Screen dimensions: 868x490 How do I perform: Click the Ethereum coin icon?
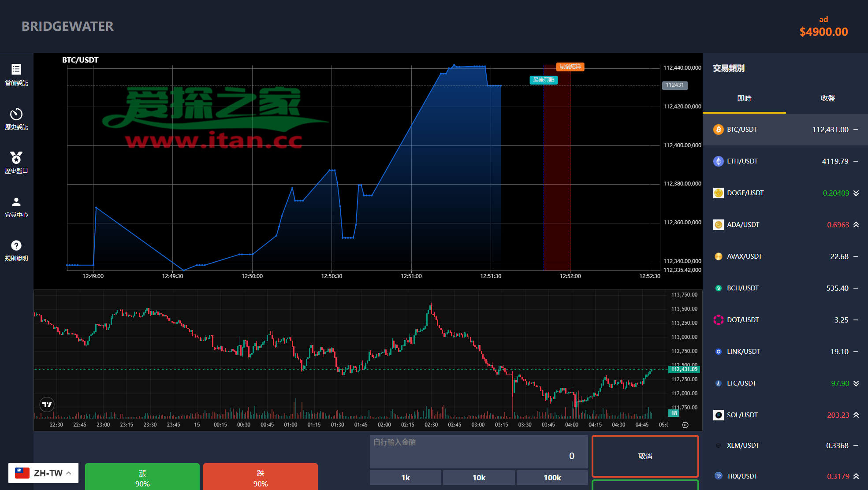[718, 161]
